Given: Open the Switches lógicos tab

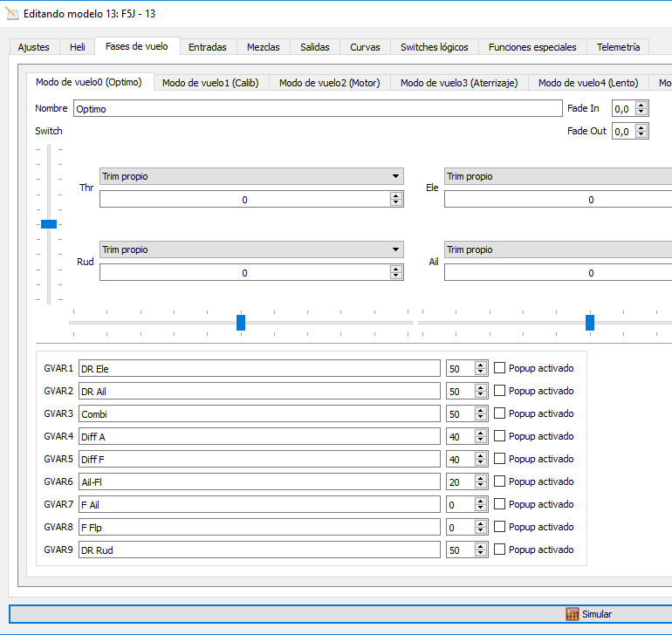Looking at the screenshot, I should tap(434, 47).
